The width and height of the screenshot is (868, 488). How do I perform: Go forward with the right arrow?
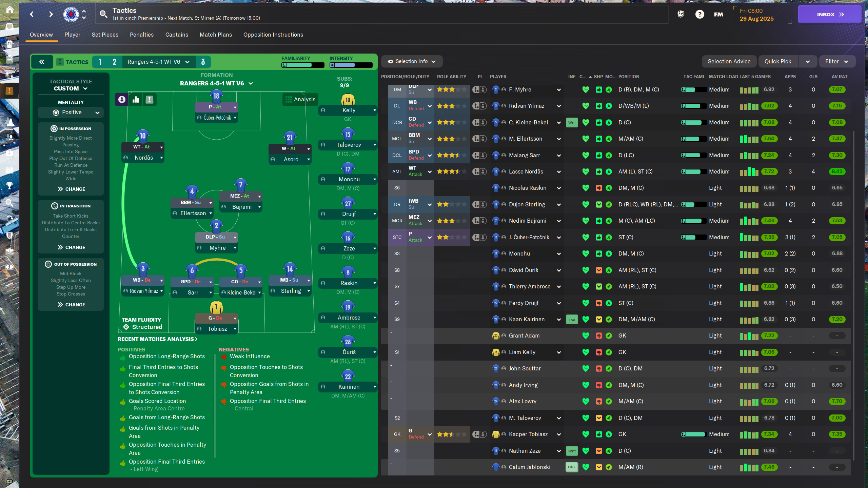pos(51,14)
